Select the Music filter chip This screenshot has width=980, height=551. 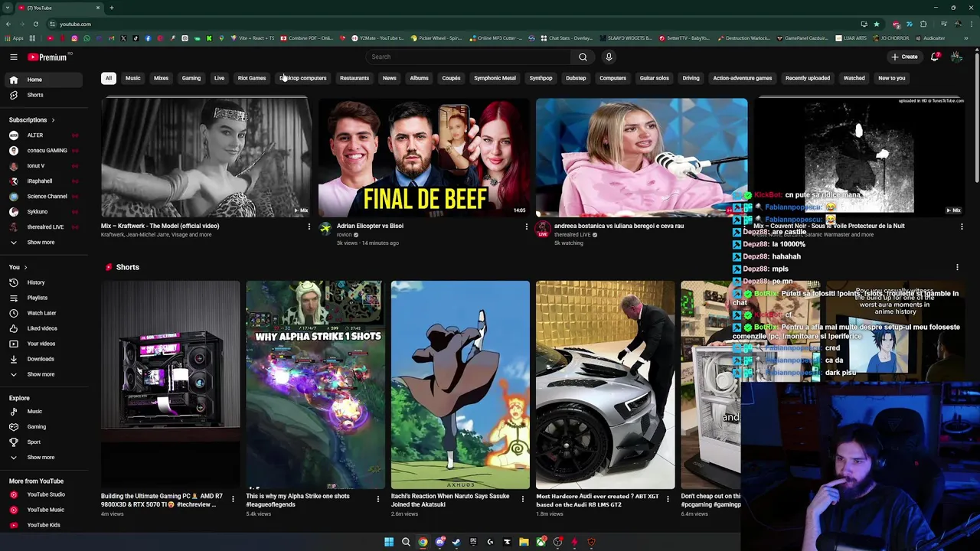coord(133,78)
